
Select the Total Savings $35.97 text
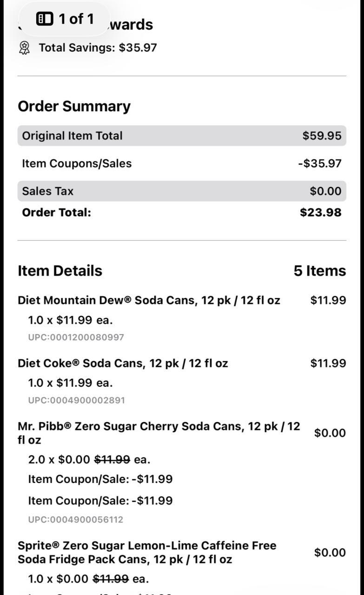(98, 47)
